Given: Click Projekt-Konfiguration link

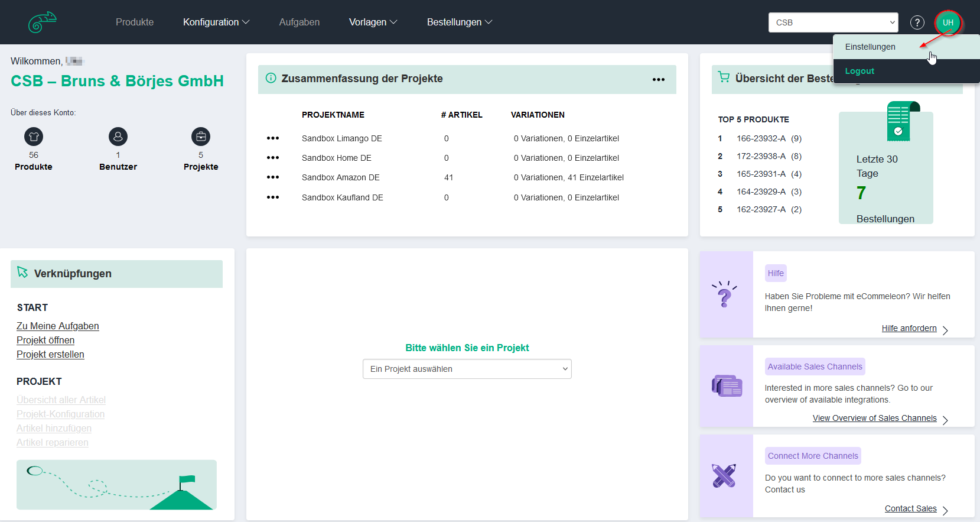Looking at the screenshot, I should pos(60,414).
